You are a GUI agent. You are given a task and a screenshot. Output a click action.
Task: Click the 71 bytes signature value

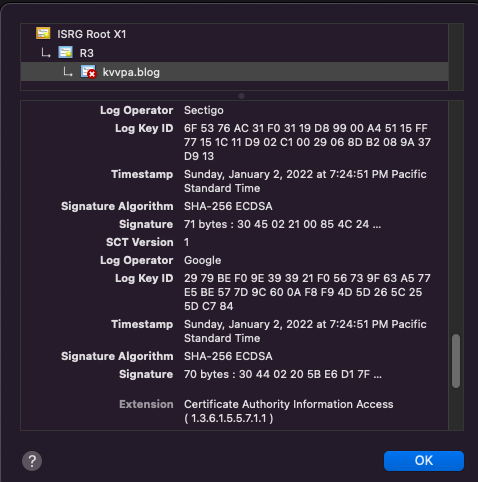tap(282, 224)
